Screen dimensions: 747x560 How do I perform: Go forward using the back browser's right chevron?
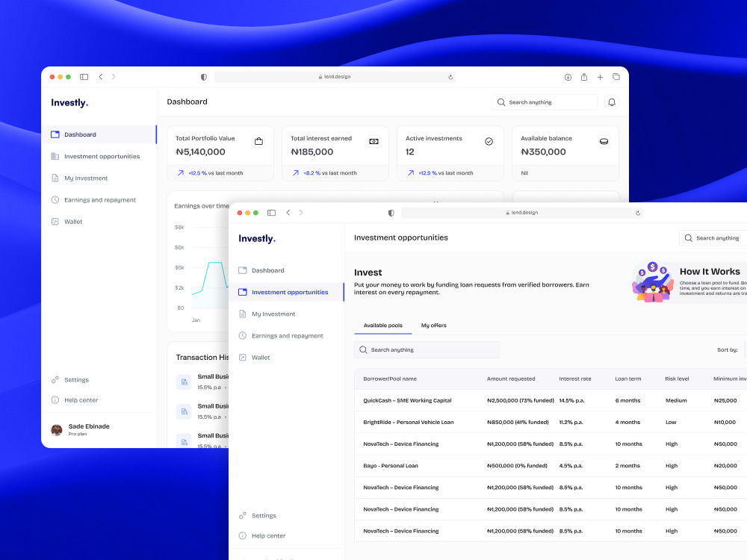tap(114, 77)
